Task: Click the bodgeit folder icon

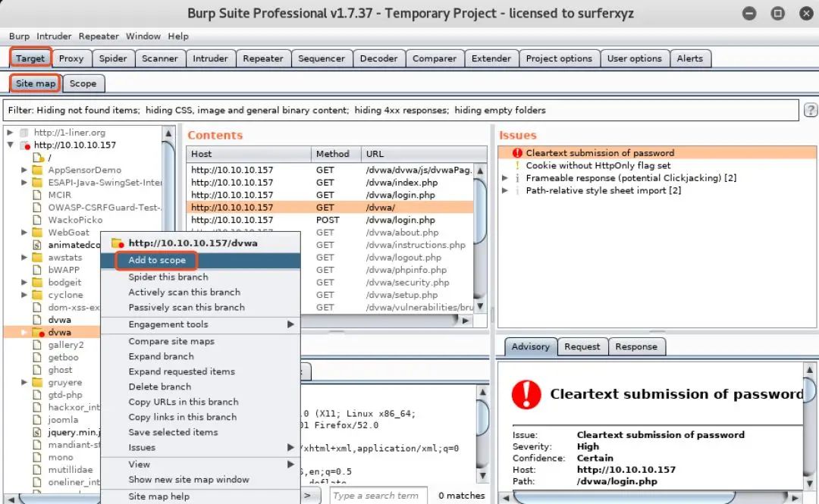Action: pyautogui.click(x=37, y=282)
